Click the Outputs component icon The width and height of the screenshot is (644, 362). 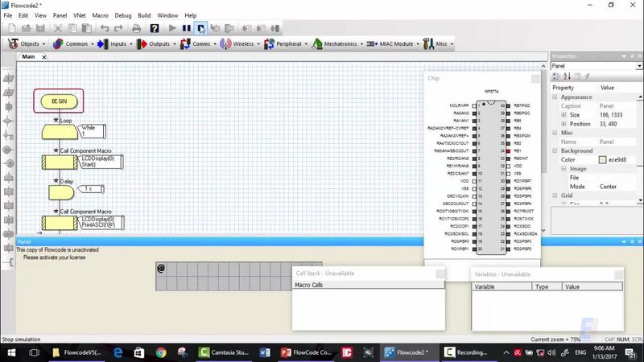click(x=142, y=43)
